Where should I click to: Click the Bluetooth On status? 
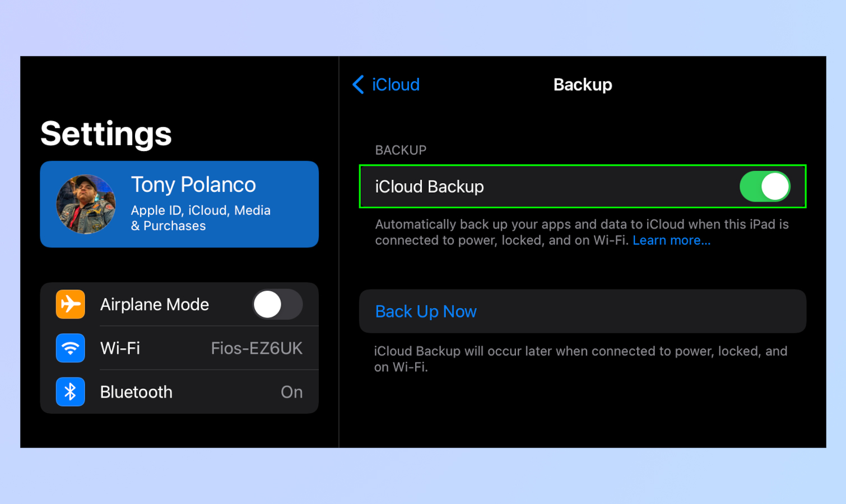point(291,392)
